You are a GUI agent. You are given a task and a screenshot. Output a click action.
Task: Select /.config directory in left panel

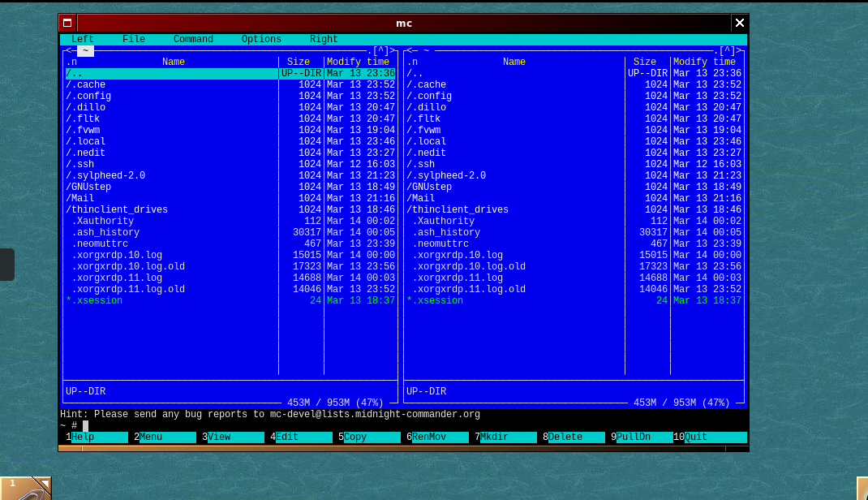coord(88,96)
